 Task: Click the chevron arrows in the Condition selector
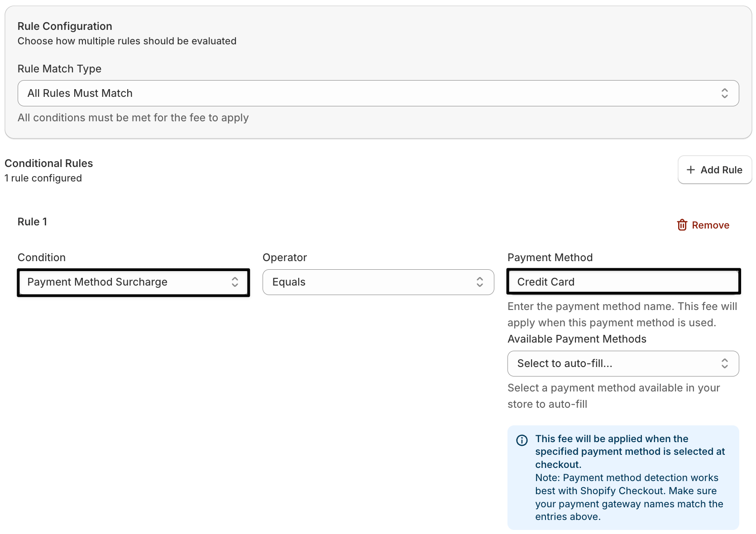(234, 282)
